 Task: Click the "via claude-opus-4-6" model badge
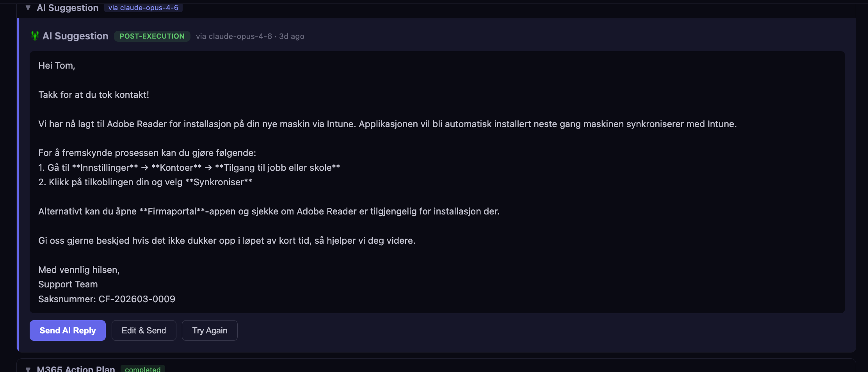coord(143,7)
